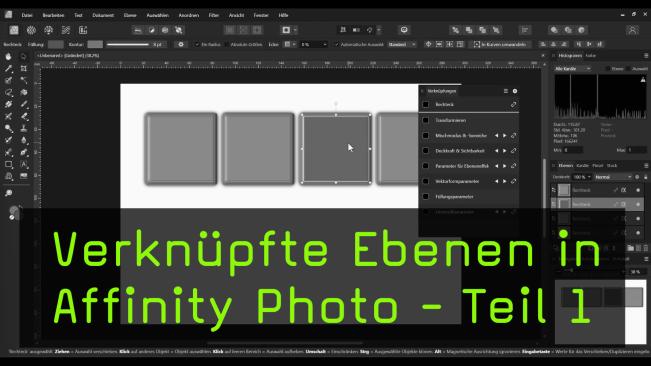Toggle Vektorformparameter checkbox
This screenshot has width=651, height=366.
click(426, 181)
